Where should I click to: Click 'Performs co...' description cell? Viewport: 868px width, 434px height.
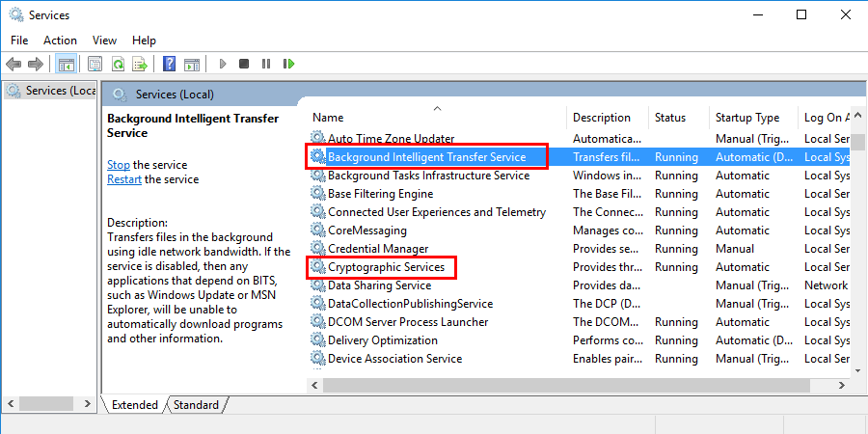(x=607, y=339)
